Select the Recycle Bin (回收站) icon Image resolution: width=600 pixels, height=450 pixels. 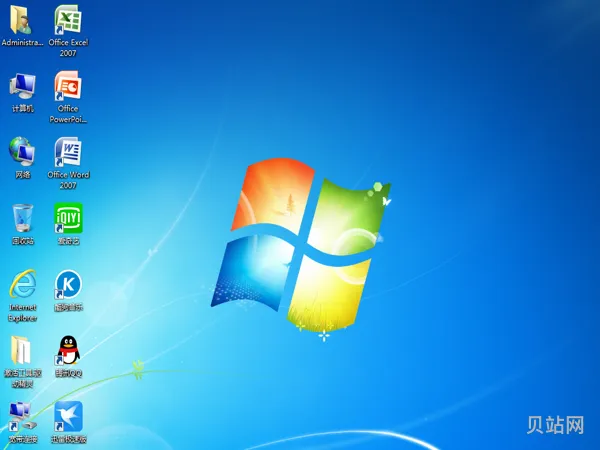tap(23, 218)
